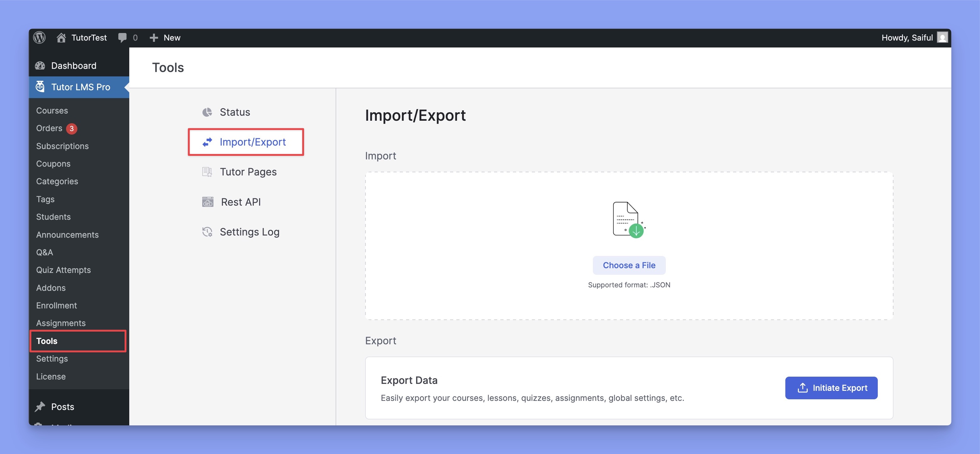This screenshot has height=454, width=980.
Task: Open the Posts menu
Action: click(x=79, y=407)
